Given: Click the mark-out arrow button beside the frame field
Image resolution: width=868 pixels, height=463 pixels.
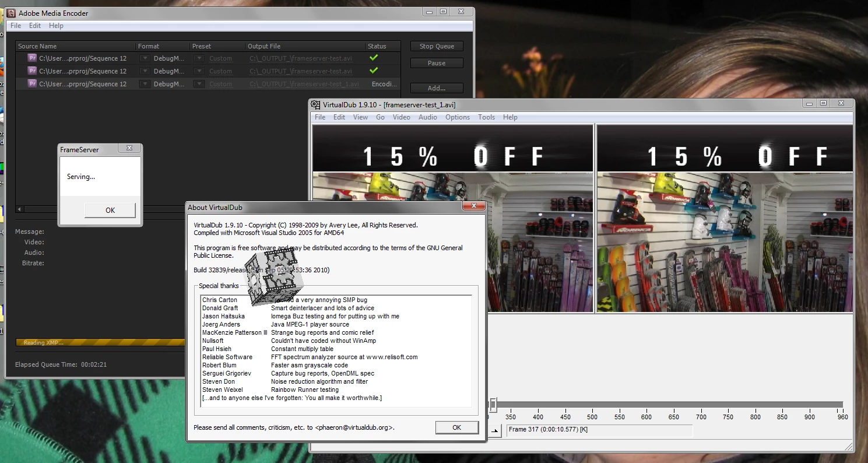Looking at the screenshot, I should pos(494,430).
